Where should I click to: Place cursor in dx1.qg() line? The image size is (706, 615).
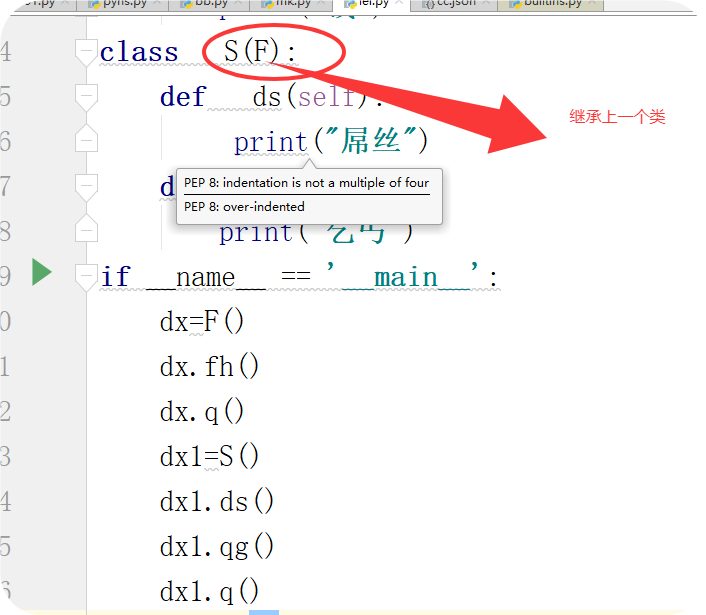tap(217, 547)
